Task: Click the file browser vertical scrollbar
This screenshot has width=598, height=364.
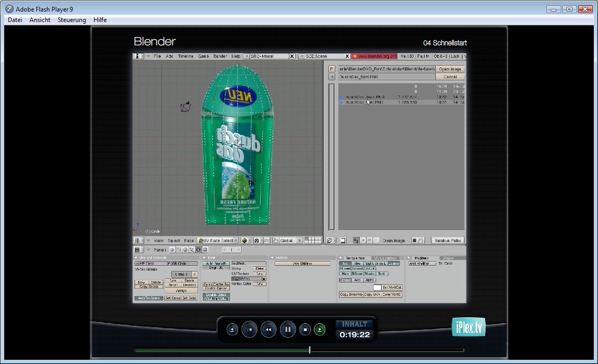Action: [x=332, y=157]
